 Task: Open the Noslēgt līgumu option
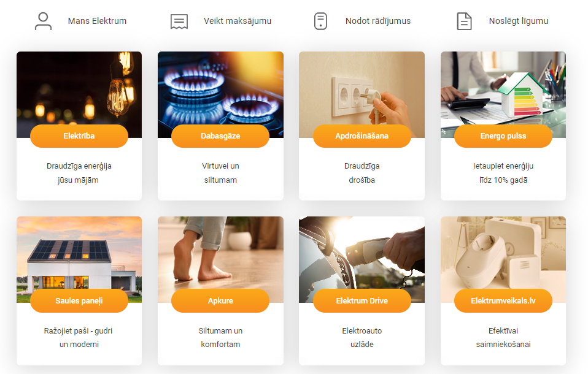(x=518, y=21)
